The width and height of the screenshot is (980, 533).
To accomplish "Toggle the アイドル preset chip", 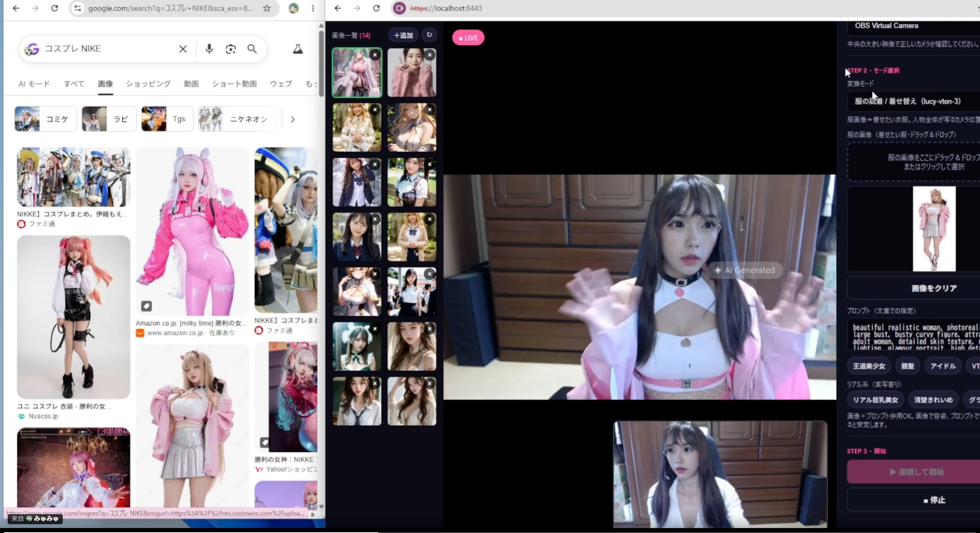I will [x=943, y=366].
